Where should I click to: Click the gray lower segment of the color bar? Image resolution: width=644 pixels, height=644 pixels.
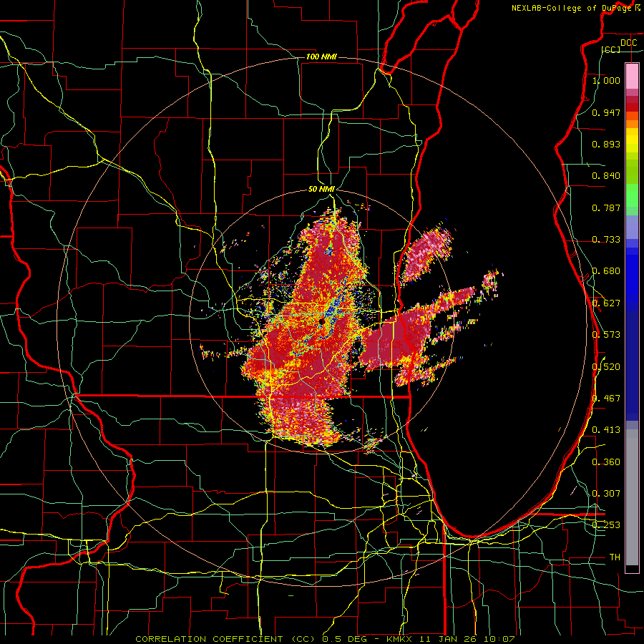[x=632, y=497]
